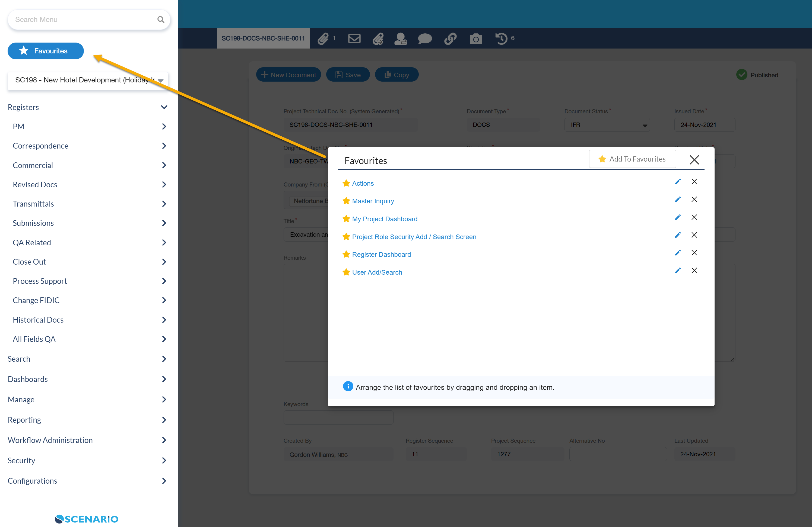Click the Add To Favourites button
The height and width of the screenshot is (527, 812).
[632, 159]
